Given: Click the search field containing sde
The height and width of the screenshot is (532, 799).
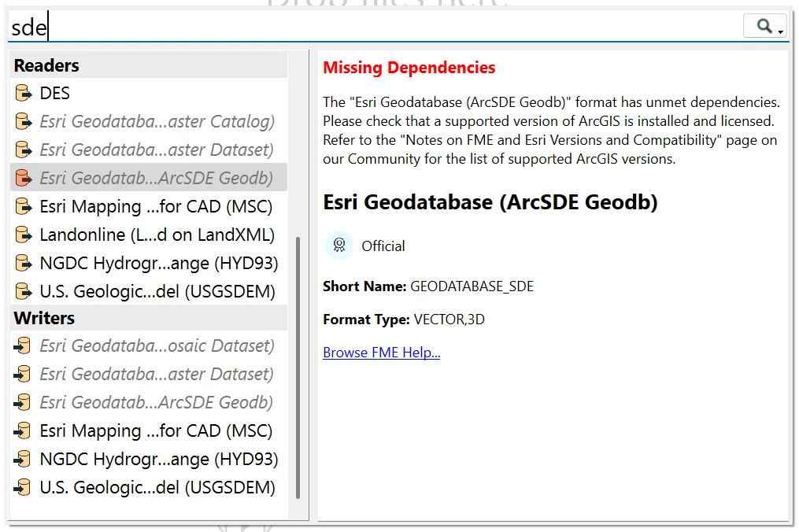Looking at the screenshot, I should [x=375, y=27].
